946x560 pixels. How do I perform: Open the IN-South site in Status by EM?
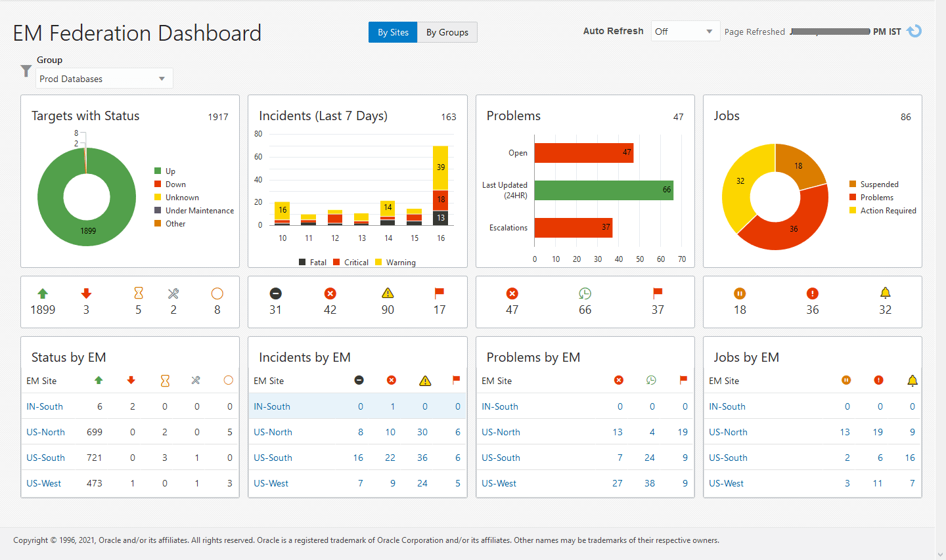pyautogui.click(x=44, y=406)
